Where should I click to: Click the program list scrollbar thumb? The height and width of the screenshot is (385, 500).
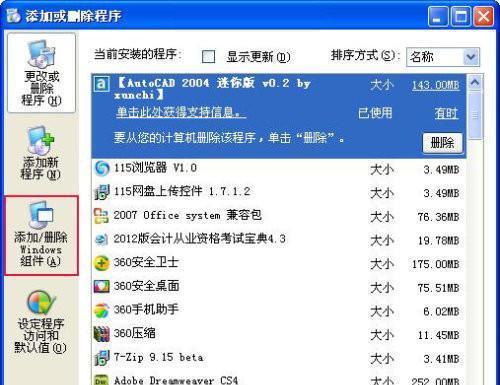[x=475, y=115]
